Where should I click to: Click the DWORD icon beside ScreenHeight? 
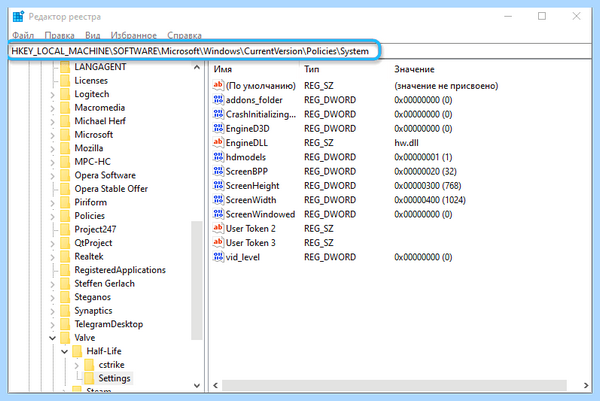218,185
